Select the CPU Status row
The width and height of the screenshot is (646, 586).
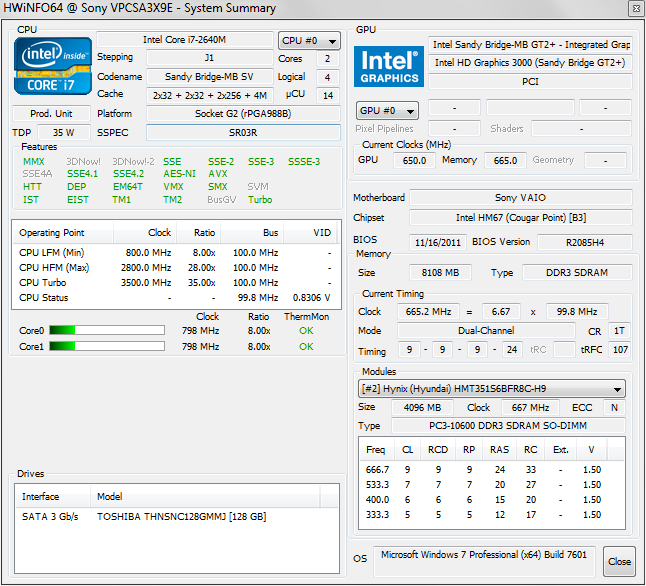click(x=176, y=298)
